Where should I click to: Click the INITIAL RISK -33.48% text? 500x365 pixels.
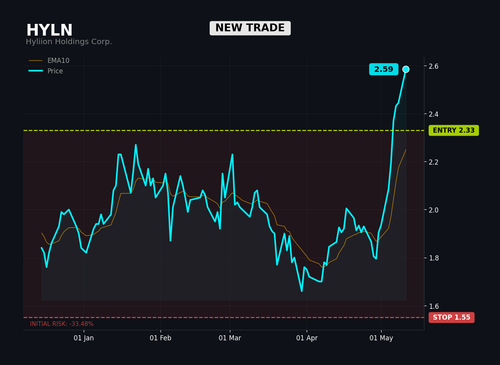62,324
